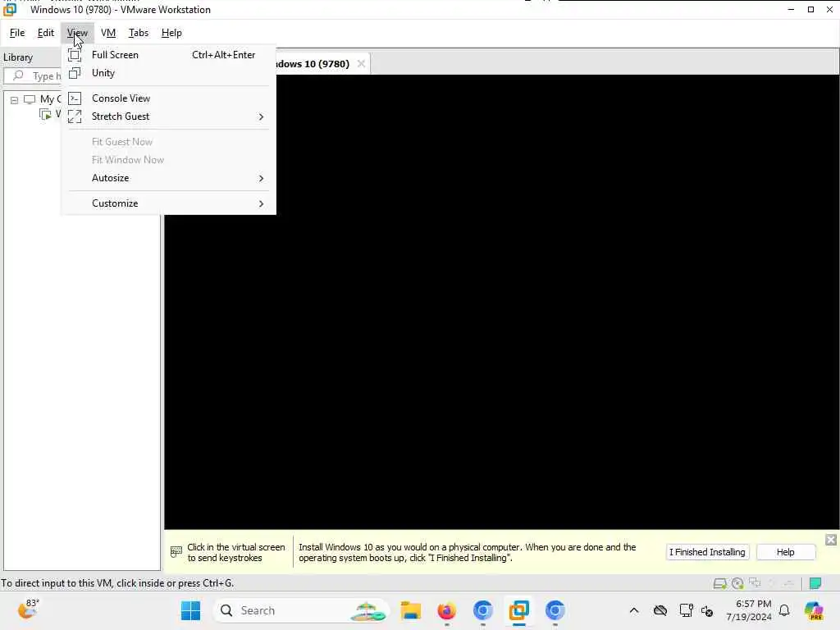This screenshot has width=840, height=630.
Task: Click the library search magnifier icon
Action: coord(18,75)
